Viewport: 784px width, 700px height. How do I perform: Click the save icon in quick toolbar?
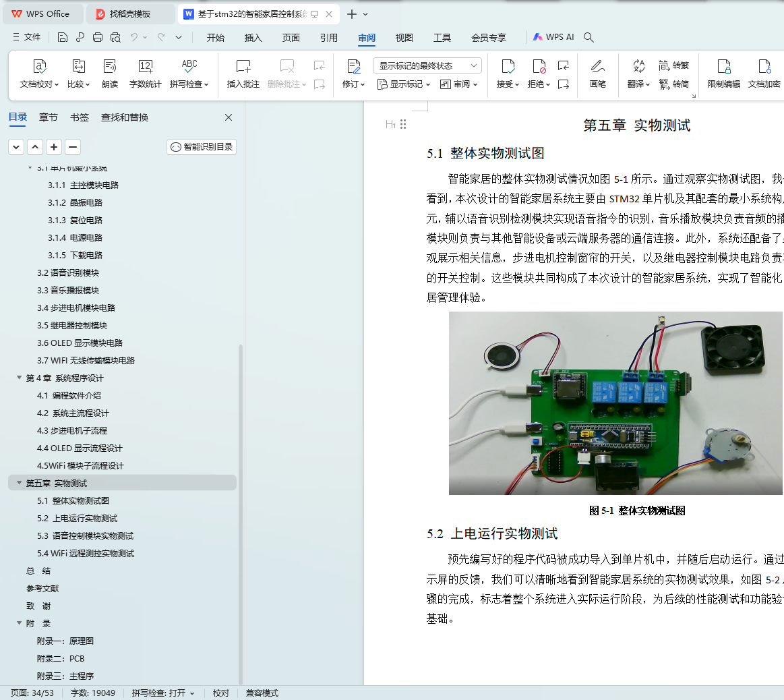click(63, 37)
